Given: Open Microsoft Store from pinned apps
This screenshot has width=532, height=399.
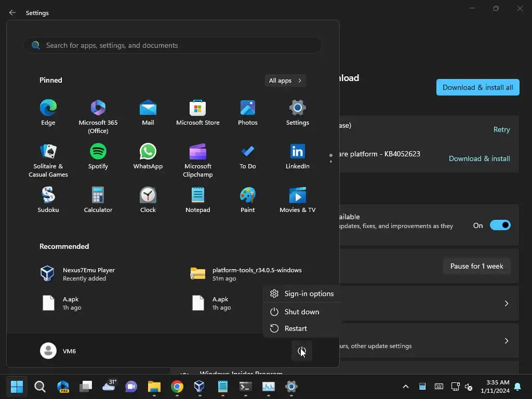Looking at the screenshot, I should click(x=198, y=113).
